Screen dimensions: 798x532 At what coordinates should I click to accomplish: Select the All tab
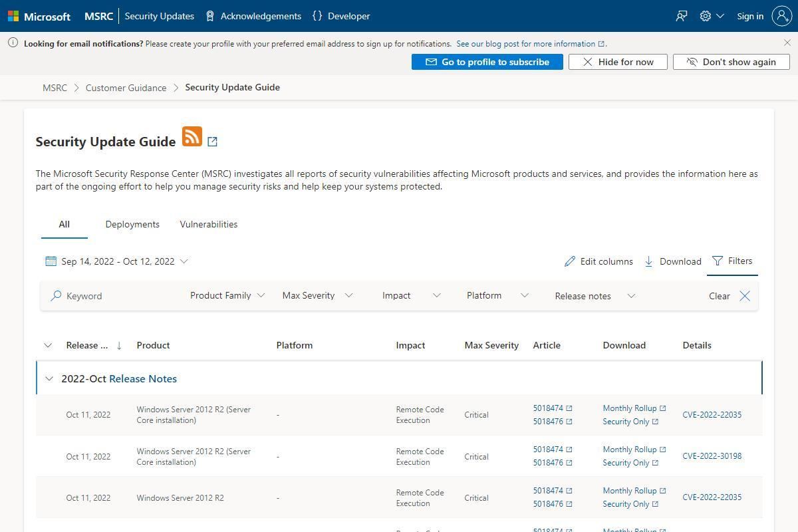point(64,224)
